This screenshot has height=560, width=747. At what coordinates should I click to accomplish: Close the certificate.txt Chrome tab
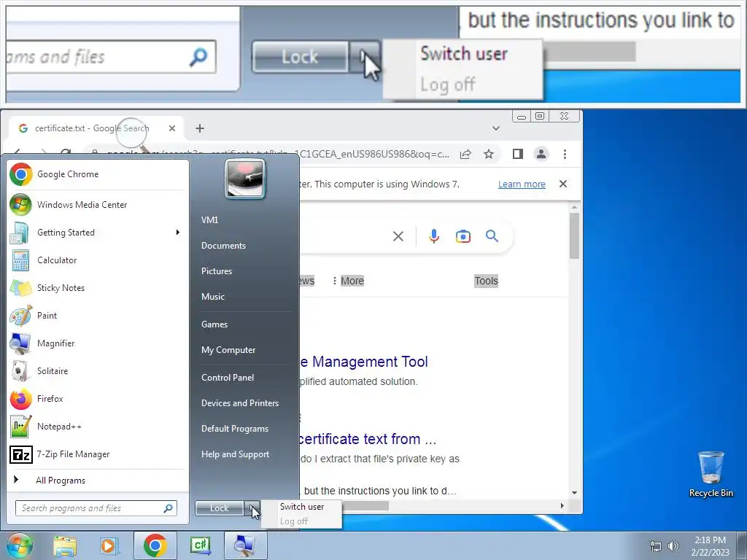(x=172, y=128)
